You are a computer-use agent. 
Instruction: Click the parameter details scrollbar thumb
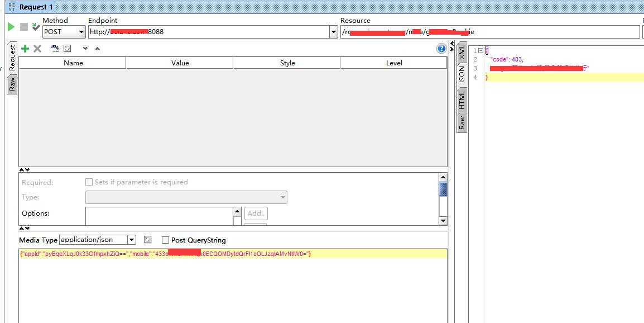443,189
